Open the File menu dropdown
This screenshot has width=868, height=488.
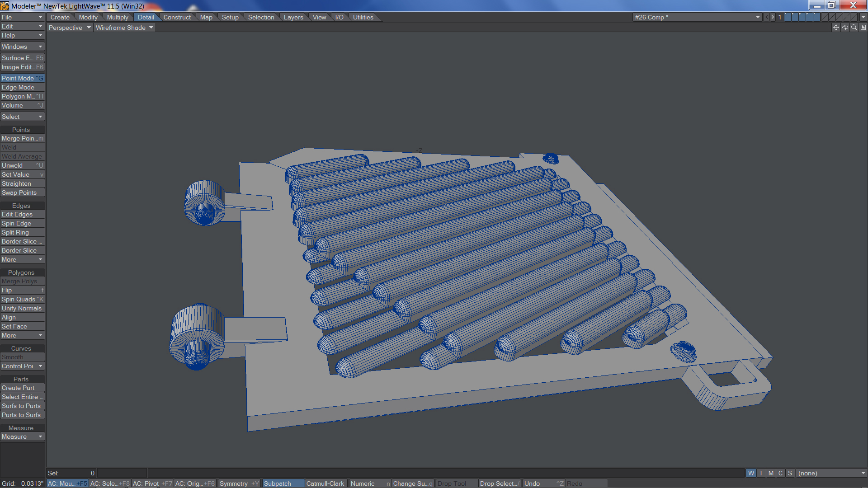coord(22,17)
